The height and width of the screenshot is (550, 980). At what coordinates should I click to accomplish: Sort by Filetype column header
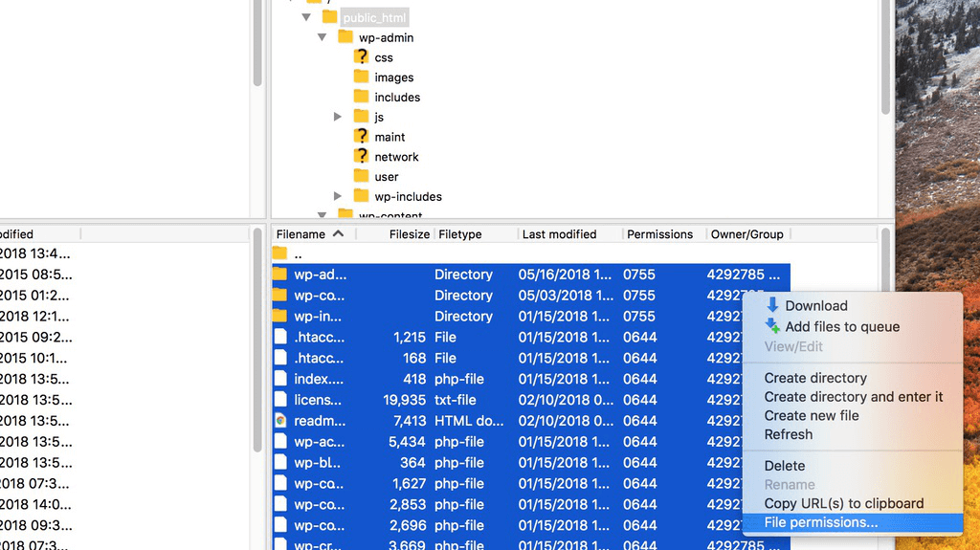[x=460, y=233]
